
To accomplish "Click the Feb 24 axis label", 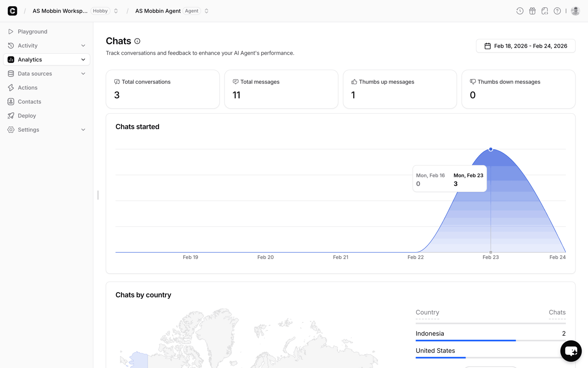I will pos(557,257).
